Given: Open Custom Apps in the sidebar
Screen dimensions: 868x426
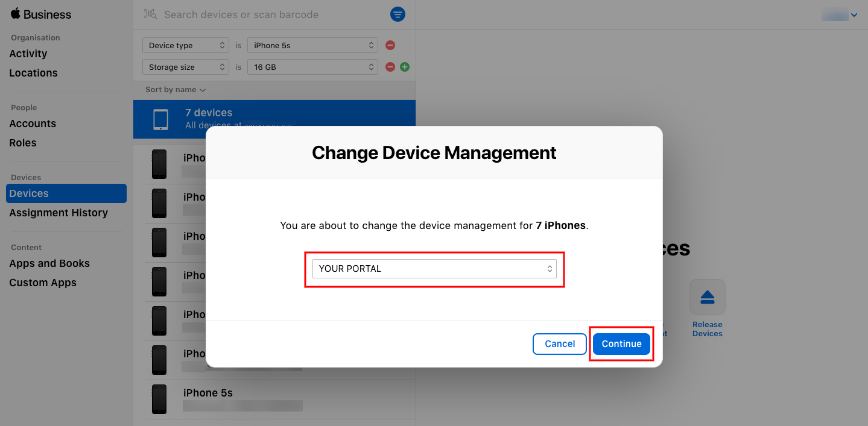Looking at the screenshot, I should pyautogui.click(x=43, y=283).
